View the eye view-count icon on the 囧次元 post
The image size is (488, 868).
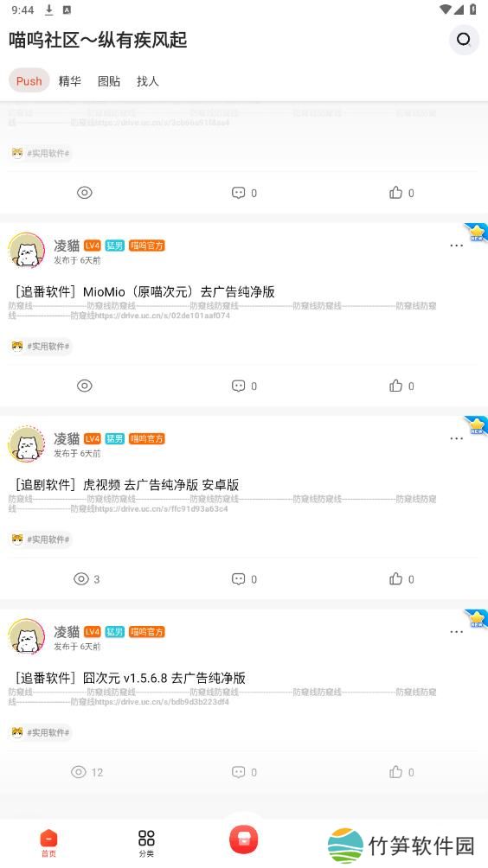[x=79, y=772]
